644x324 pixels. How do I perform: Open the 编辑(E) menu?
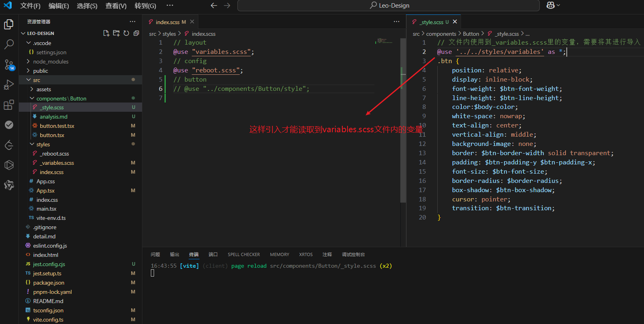59,6
